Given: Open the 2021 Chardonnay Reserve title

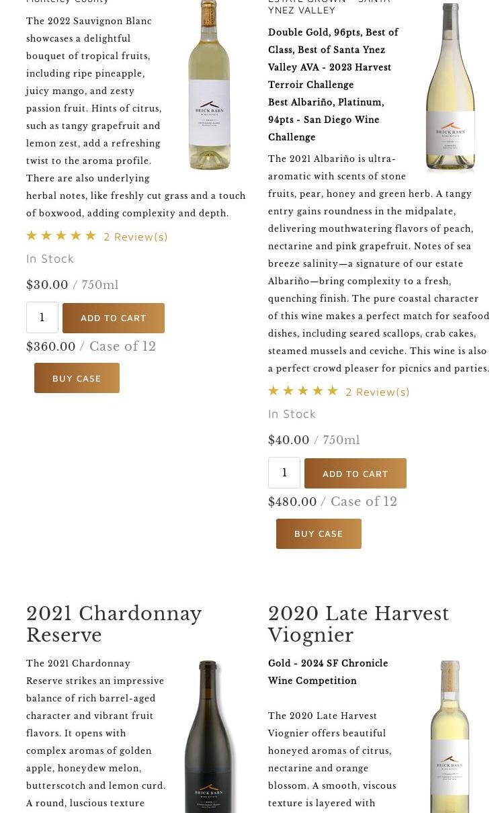Looking at the screenshot, I should pos(114,624).
